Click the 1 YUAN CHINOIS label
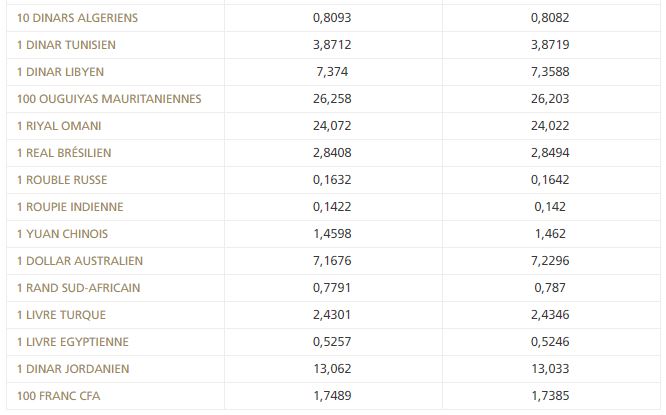 62,234
